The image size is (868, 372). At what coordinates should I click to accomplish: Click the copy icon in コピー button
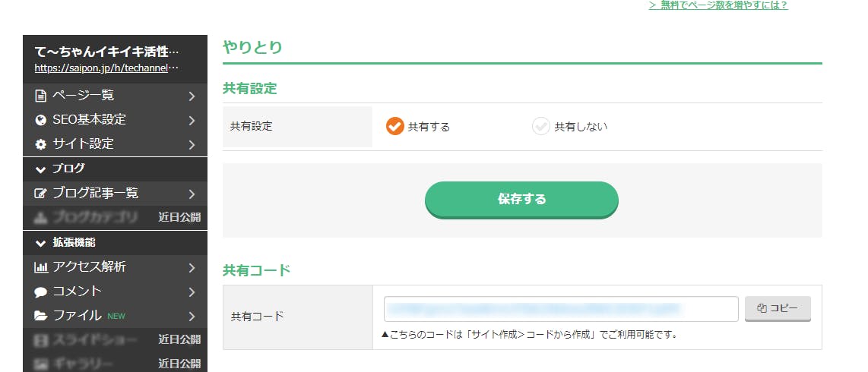click(761, 308)
